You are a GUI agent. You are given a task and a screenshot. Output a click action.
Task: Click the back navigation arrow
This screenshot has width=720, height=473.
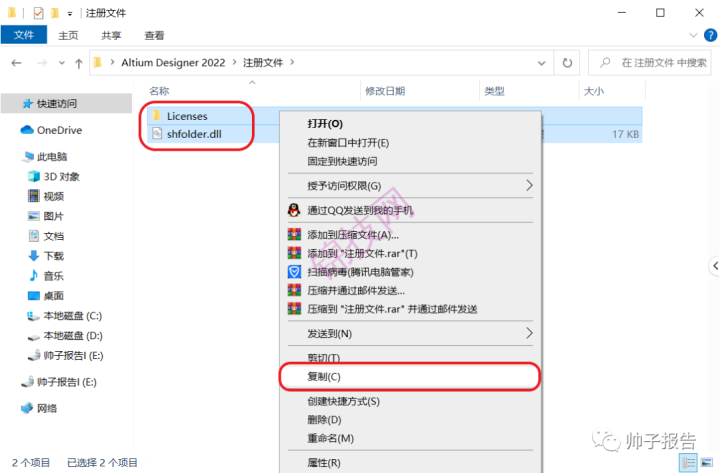pyautogui.click(x=17, y=63)
